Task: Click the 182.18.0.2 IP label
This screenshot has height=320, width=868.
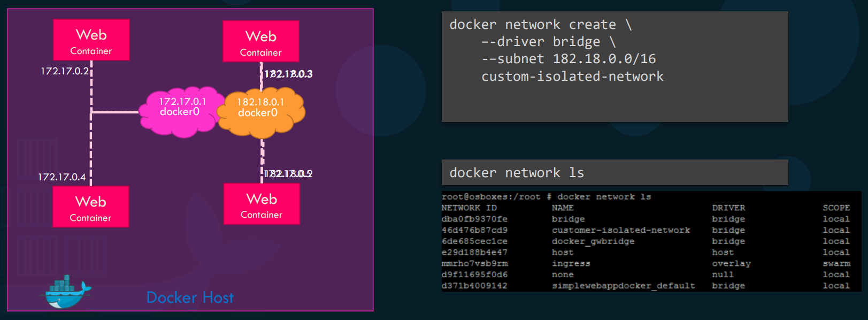Action: (288, 174)
